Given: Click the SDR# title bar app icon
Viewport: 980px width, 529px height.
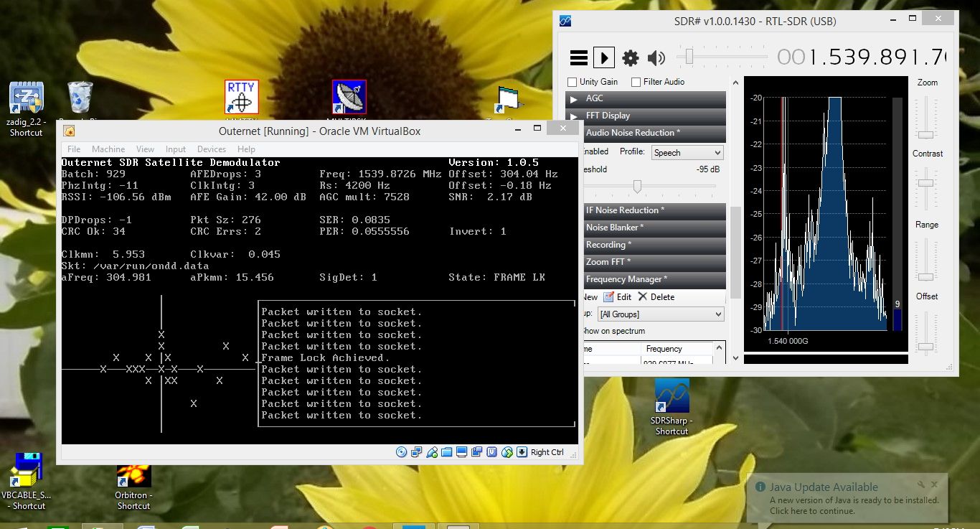Looking at the screenshot, I should pos(566,22).
